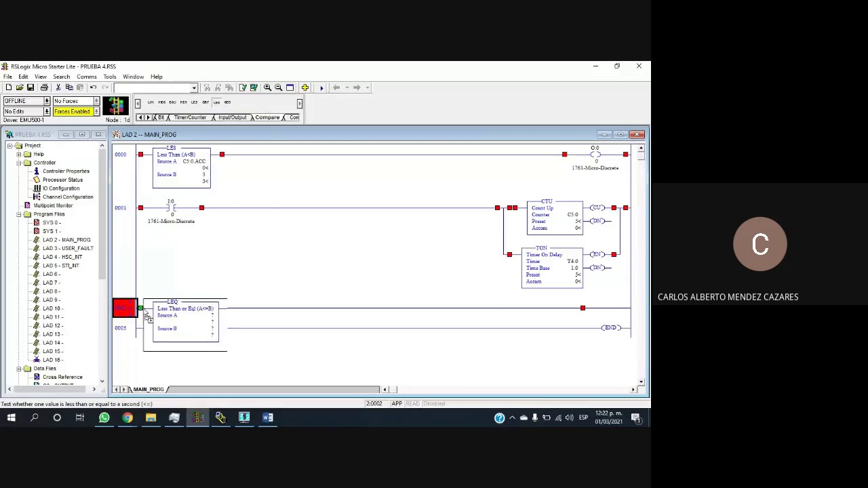Open the Tools menu
The image size is (868, 488).
[x=109, y=77]
